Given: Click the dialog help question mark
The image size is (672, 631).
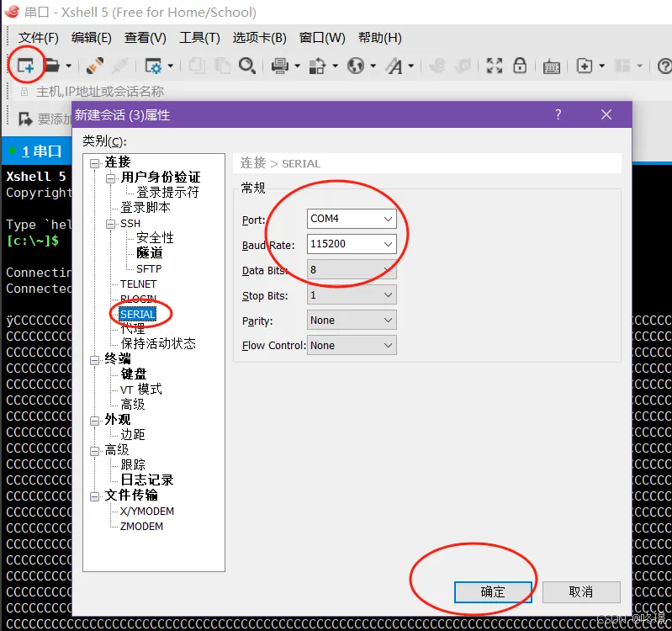Looking at the screenshot, I should 558,114.
